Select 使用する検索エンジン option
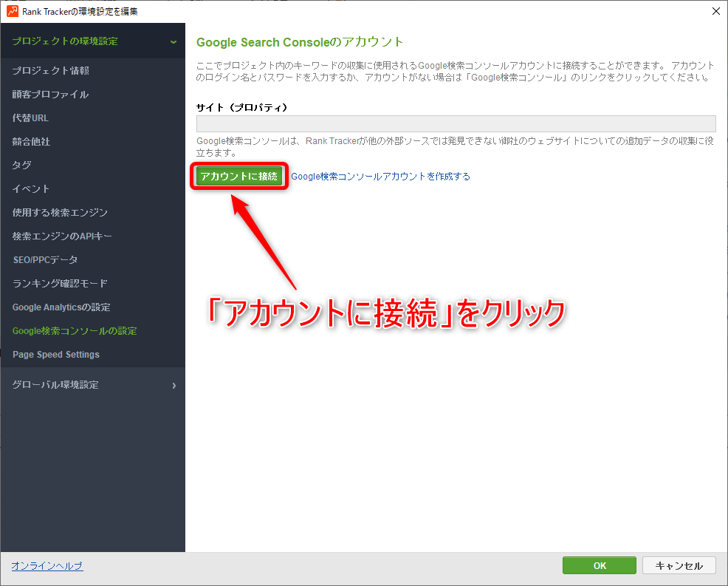This screenshot has width=728, height=586. 60,213
